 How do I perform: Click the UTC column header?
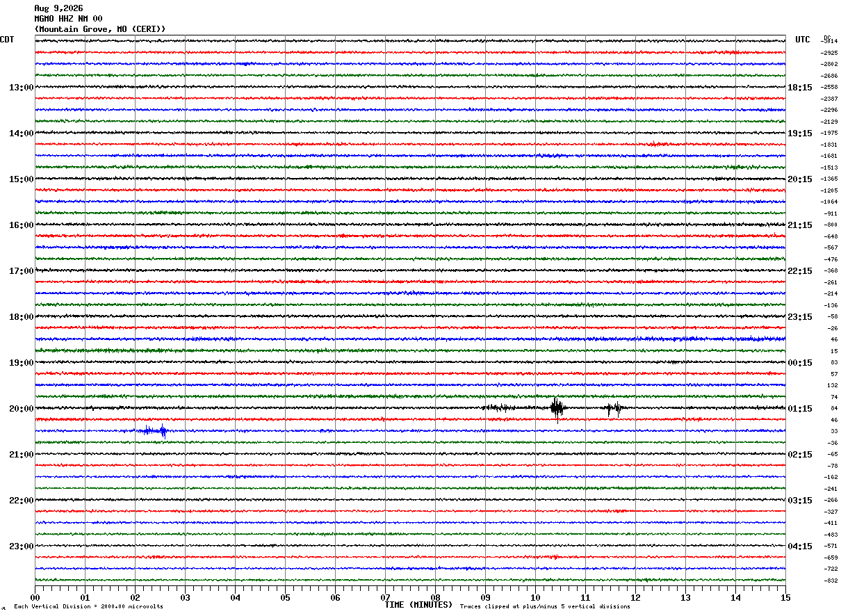coord(803,40)
